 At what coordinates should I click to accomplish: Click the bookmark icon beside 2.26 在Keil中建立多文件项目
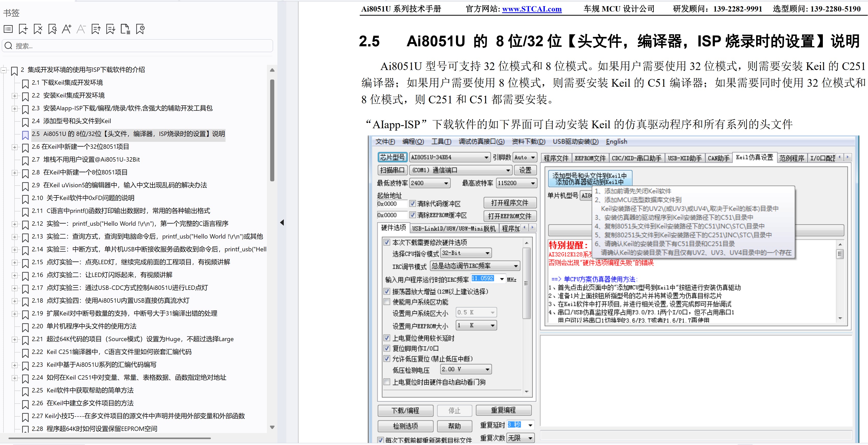click(25, 404)
